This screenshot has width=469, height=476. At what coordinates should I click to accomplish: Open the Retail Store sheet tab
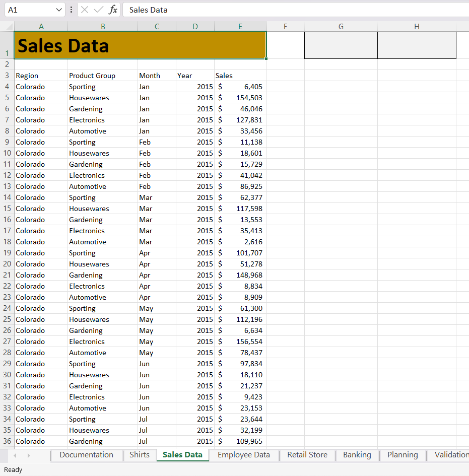307,455
